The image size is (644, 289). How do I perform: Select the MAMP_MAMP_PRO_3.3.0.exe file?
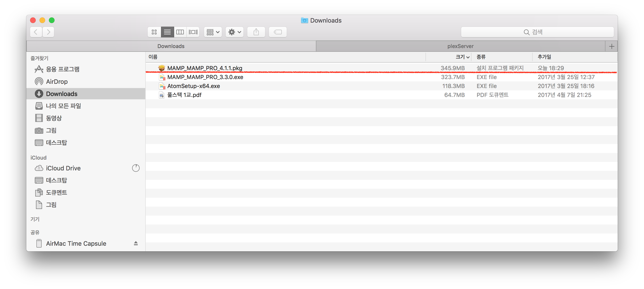[x=381, y=77]
